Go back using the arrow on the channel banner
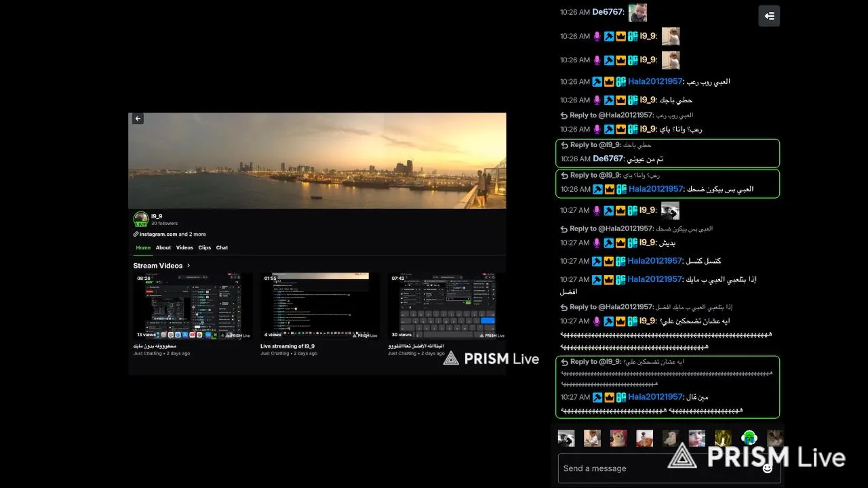Screen dimensions: 868x488 [x=138, y=119]
